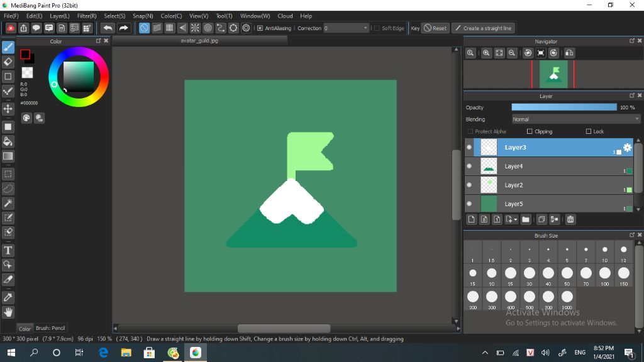Select the Lasso tool
The image size is (644, 362).
pyautogui.click(x=8, y=189)
